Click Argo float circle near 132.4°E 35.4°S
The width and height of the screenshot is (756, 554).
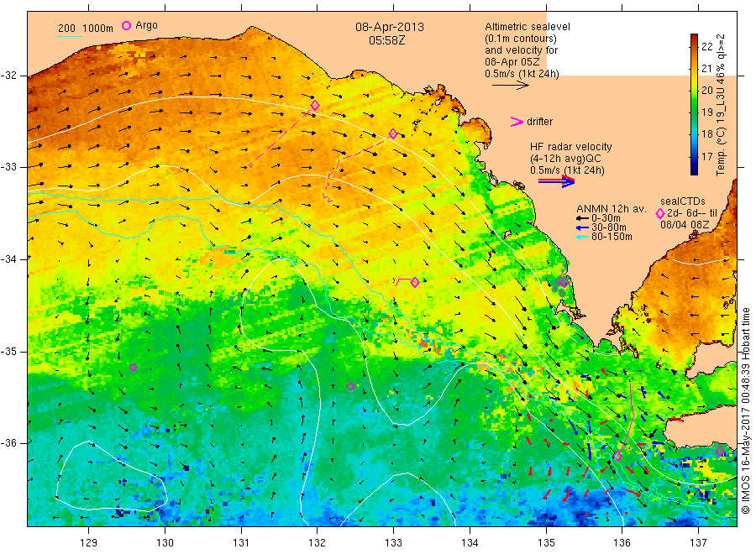(350, 386)
